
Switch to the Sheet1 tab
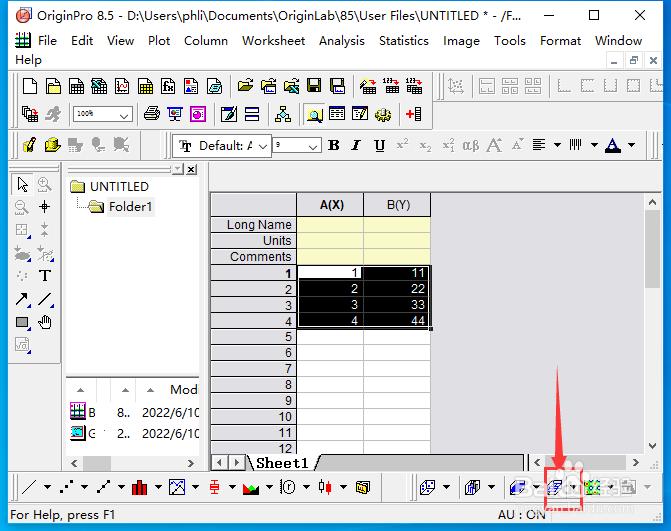pos(282,463)
